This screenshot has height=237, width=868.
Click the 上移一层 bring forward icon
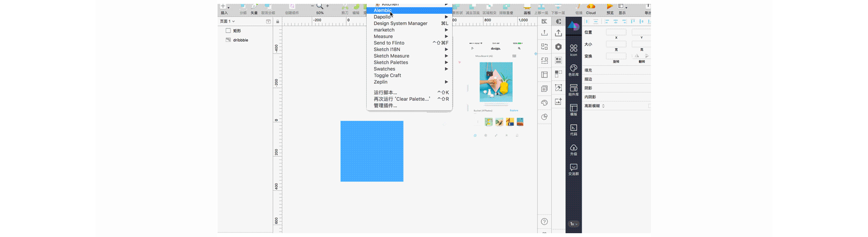(541, 9)
